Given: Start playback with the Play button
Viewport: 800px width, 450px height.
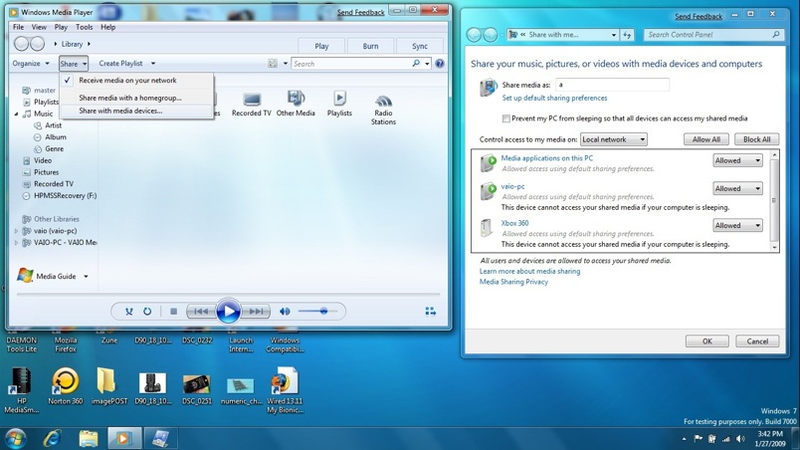Looking at the screenshot, I should (228, 311).
